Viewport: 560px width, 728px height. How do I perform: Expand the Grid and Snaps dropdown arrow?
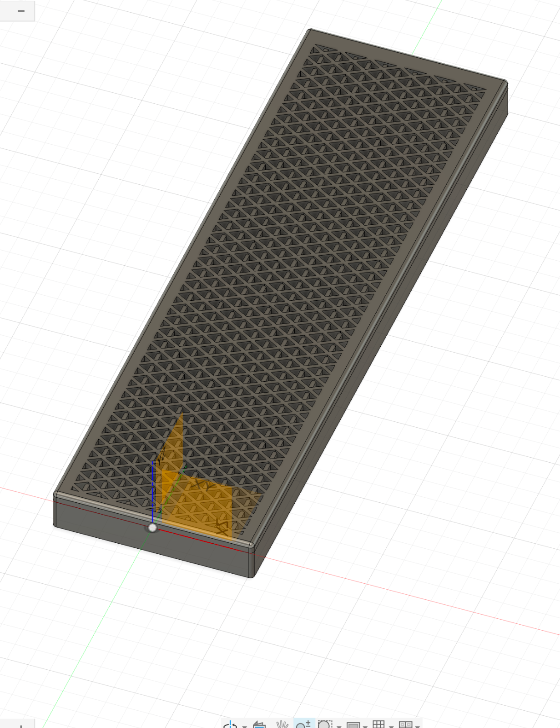pos(391,726)
